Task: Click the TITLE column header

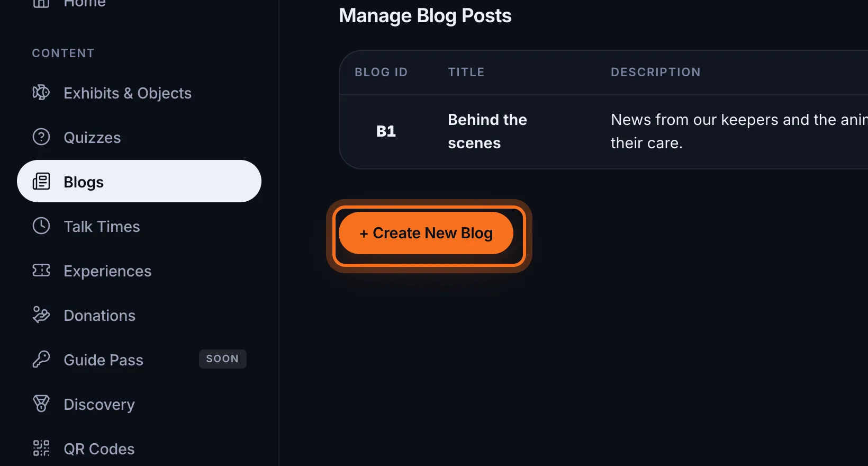Action: (x=466, y=72)
